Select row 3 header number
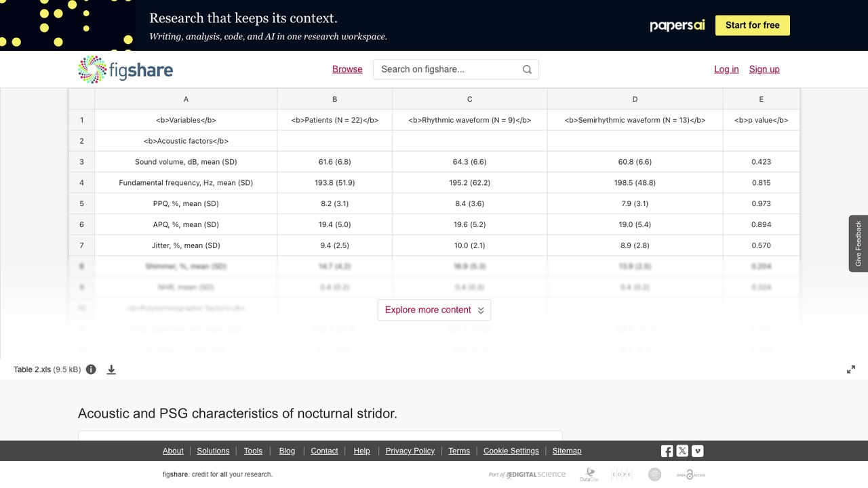The image size is (868, 488). [81, 162]
